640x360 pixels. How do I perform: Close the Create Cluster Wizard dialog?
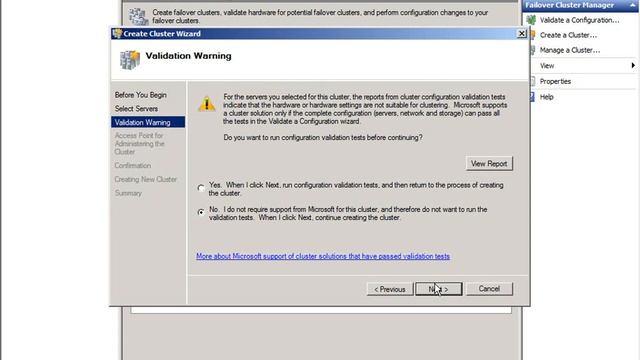coord(522,33)
